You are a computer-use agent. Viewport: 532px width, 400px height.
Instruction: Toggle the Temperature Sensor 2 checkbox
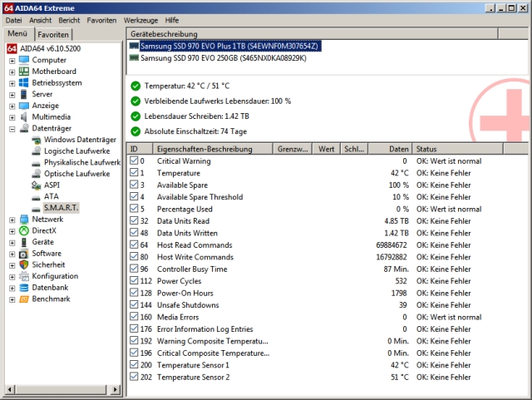click(134, 376)
